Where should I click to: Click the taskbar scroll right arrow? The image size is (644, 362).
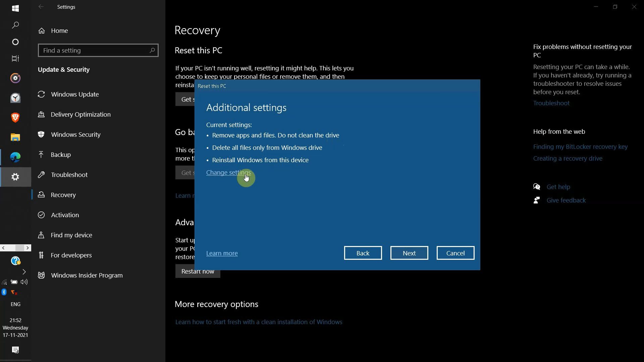click(28, 248)
